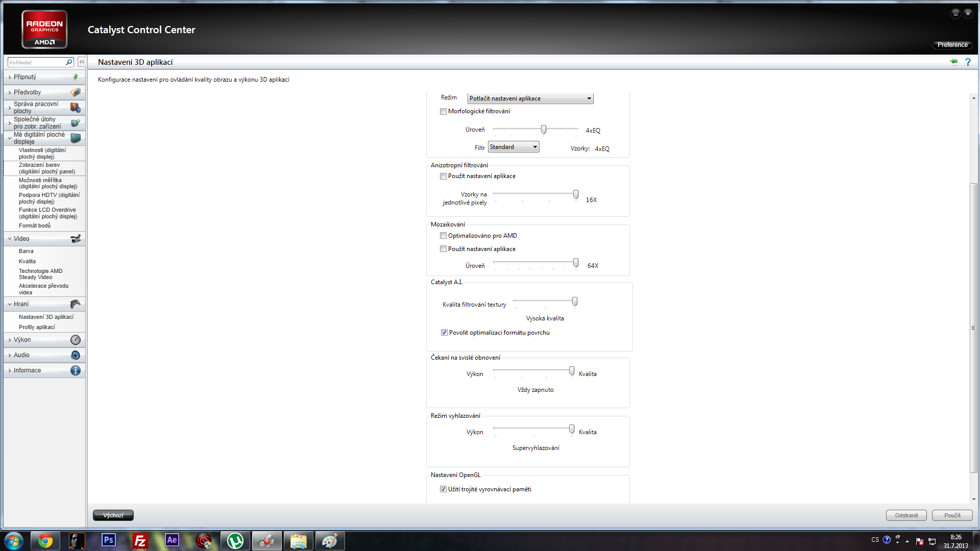Click the Catalyst Control Center taskbar icon
Screen dimensions: 980x551
pos(267,541)
